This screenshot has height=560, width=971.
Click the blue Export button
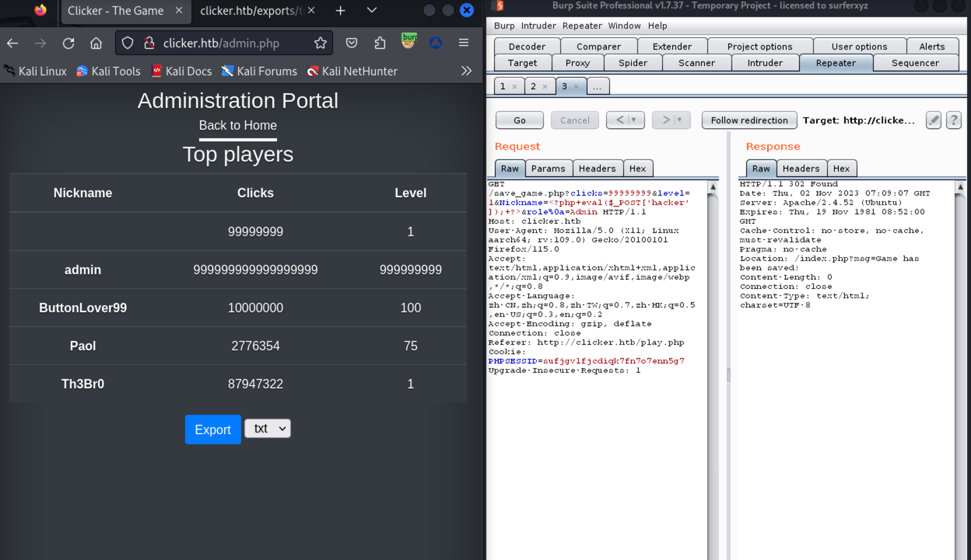pyautogui.click(x=213, y=429)
